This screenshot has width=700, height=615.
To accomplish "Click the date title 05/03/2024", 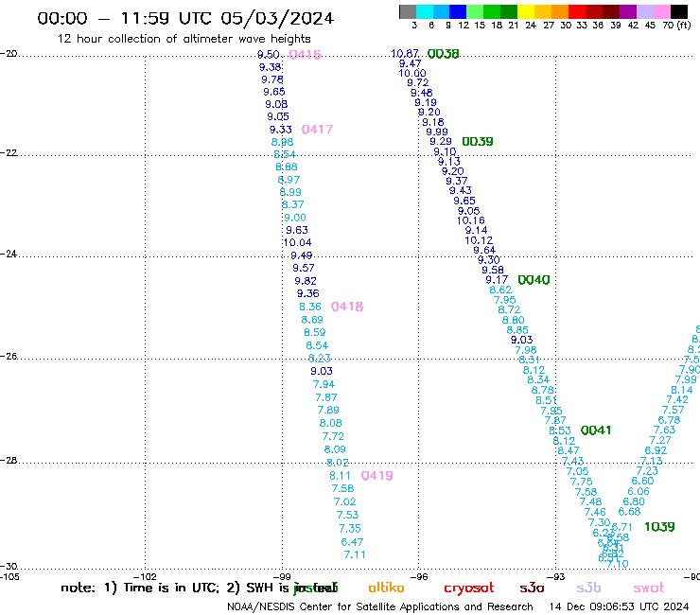I will [277, 19].
